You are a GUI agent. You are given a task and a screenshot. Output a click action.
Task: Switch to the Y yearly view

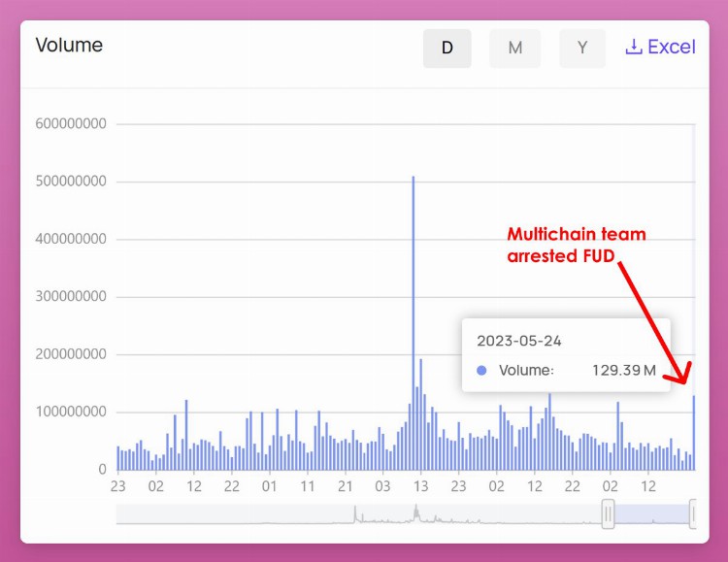(x=581, y=49)
